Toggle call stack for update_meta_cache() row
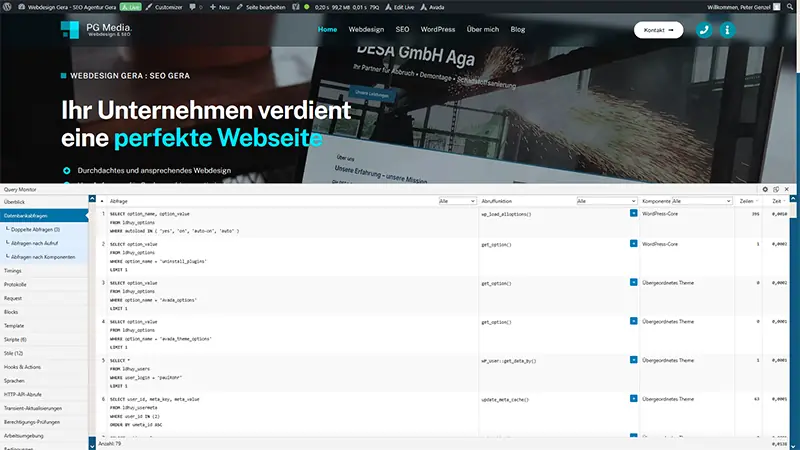This screenshot has width=800, height=450. coord(633,399)
